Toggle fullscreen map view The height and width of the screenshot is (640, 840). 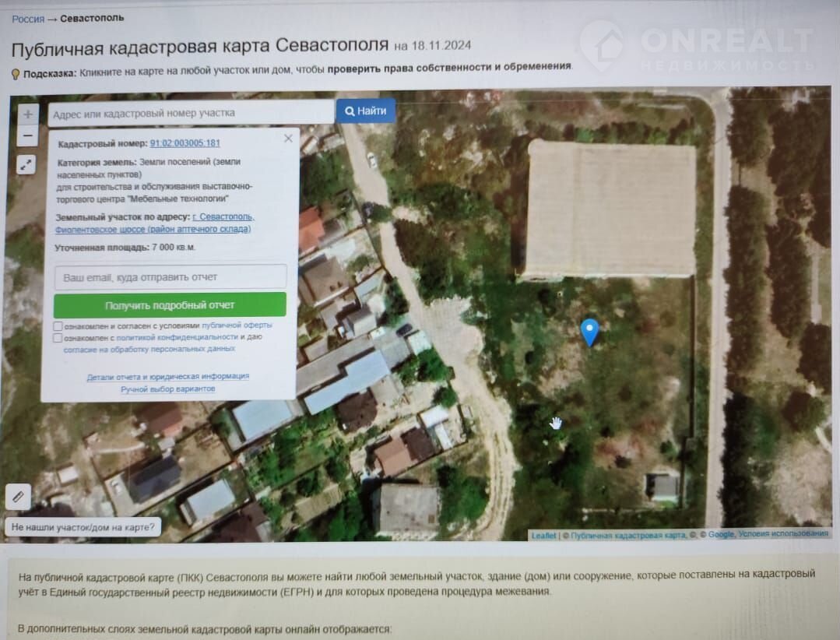[27, 164]
